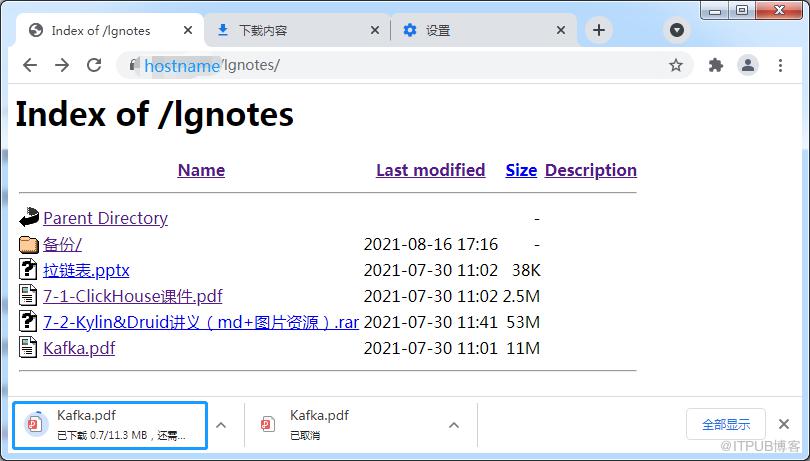Image resolution: width=810 pixels, height=461 pixels.
Task: Download the 拉链表.pptx file link
Action: (x=86, y=270)
